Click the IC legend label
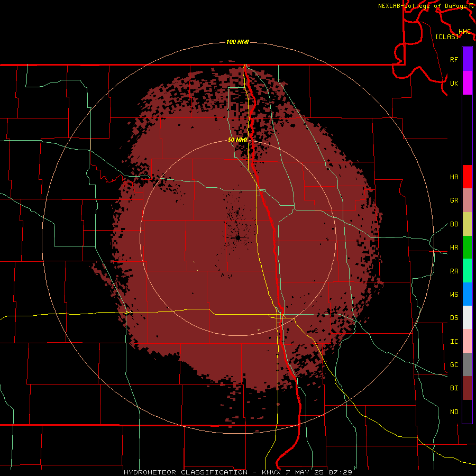The width and height of the screenshot is (476, 476). pos(454,342)
